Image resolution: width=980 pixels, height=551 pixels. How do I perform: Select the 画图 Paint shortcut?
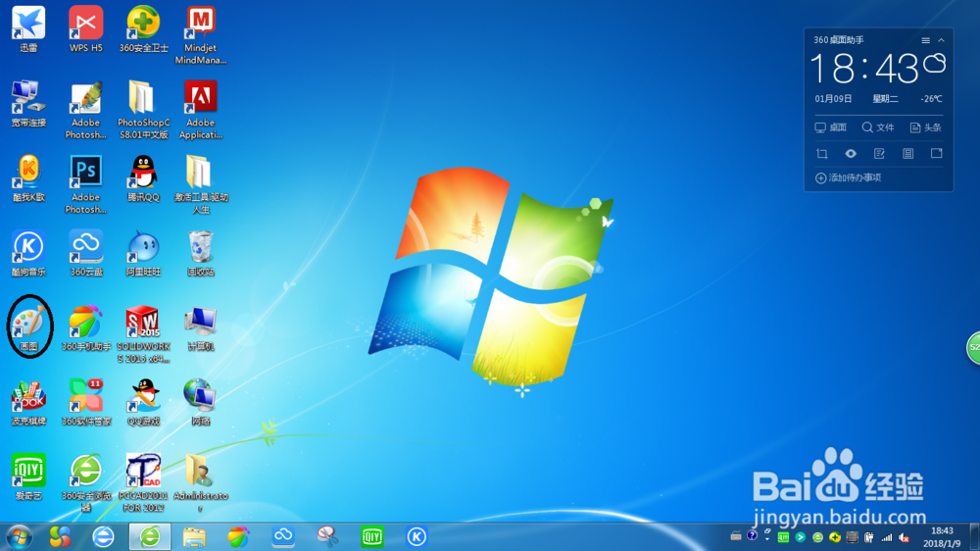click(x=28, y=327)
